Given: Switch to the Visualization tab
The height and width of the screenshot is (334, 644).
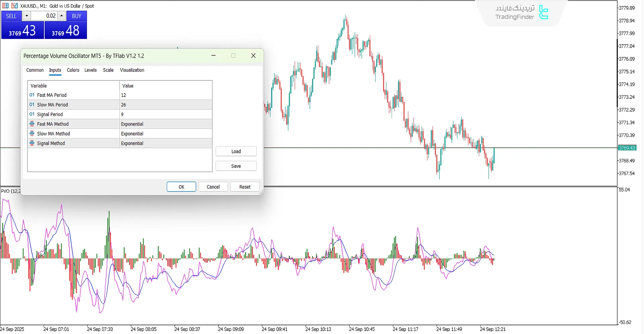Looking at the screenshot, I should point(132,70).
